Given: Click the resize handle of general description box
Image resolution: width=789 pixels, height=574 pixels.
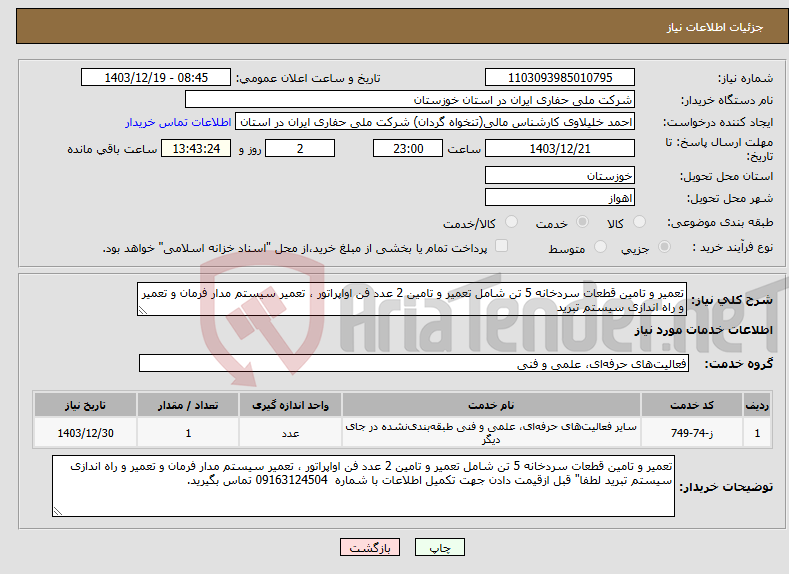Looking at the screenshot, I should (143, 310).
